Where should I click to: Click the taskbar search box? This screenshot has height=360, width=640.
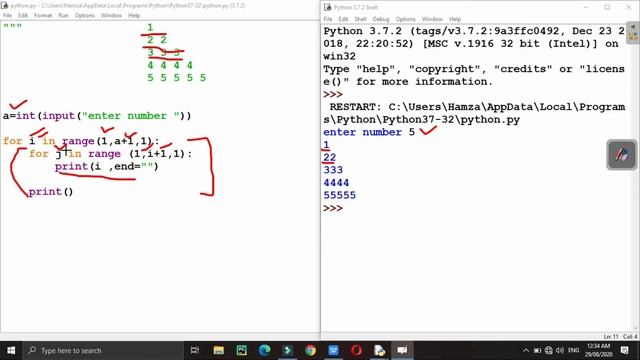103,350
